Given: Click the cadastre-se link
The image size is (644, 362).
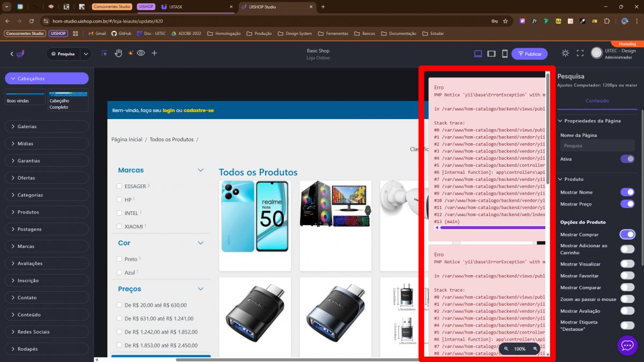Looking at the screenshot, I should click(199, 110).
